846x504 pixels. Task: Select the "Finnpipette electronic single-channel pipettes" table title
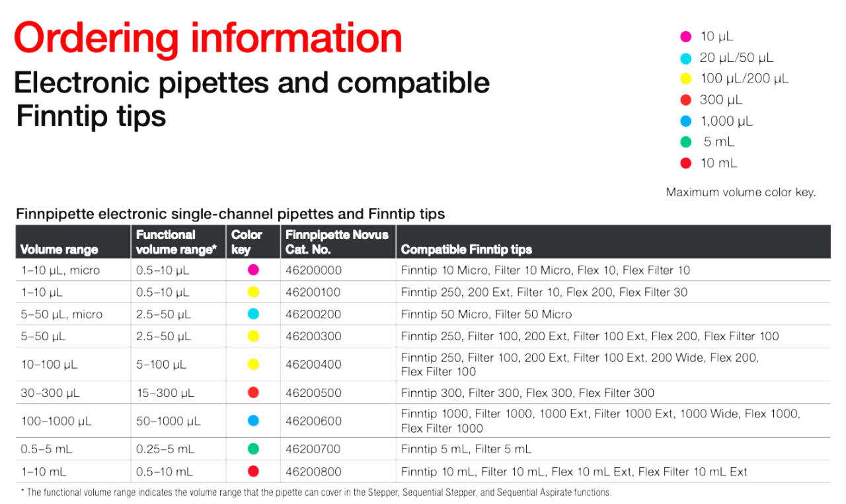point(230,214)
